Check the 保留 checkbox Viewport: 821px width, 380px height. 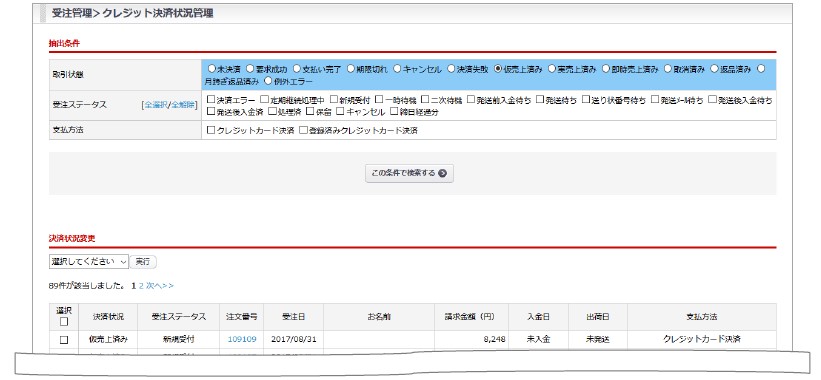point(310,111)
